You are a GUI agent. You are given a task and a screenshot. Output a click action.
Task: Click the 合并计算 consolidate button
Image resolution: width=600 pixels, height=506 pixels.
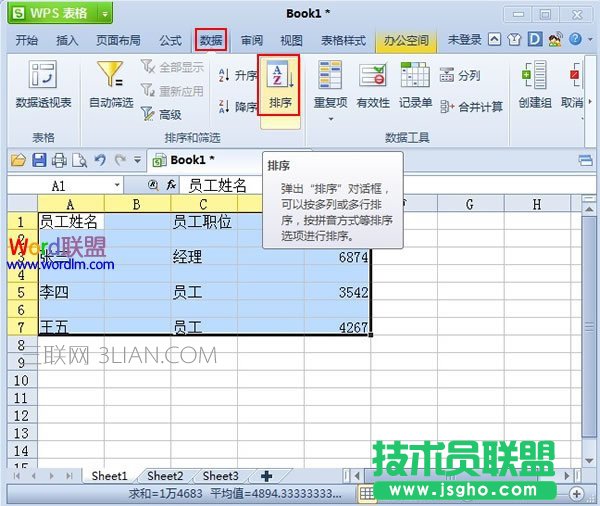pyautogui.click(x=471, y=106)
